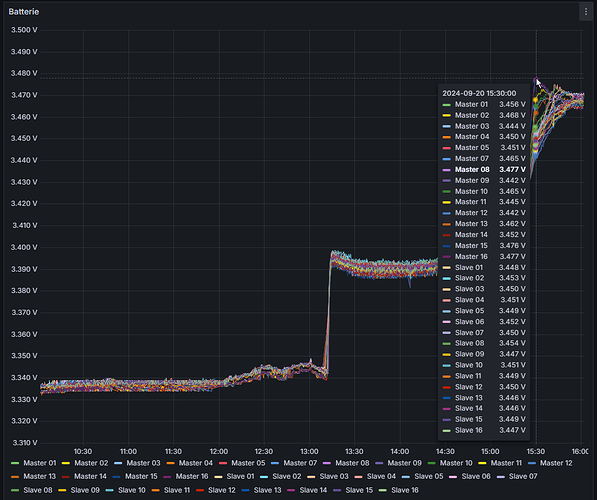Toggle Master 05 series in bottom legend
597x500 pixels.
pos(248,463)
